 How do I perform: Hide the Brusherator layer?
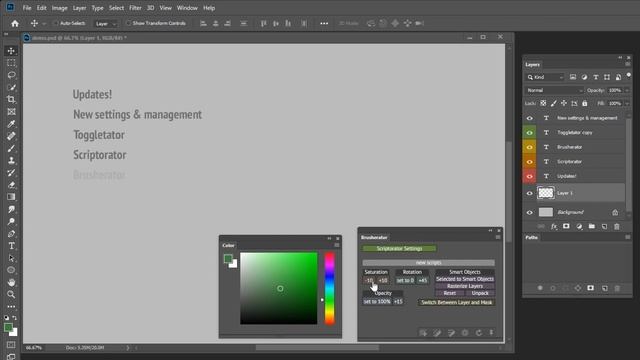pyautogui.click(x=529, y=147)
